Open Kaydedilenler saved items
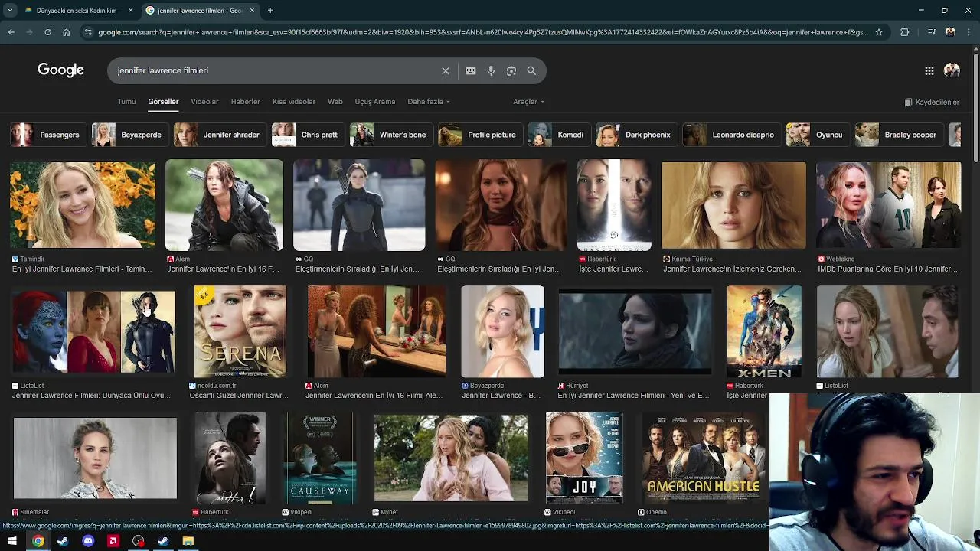The image size is (980, 551). point(932,102)
